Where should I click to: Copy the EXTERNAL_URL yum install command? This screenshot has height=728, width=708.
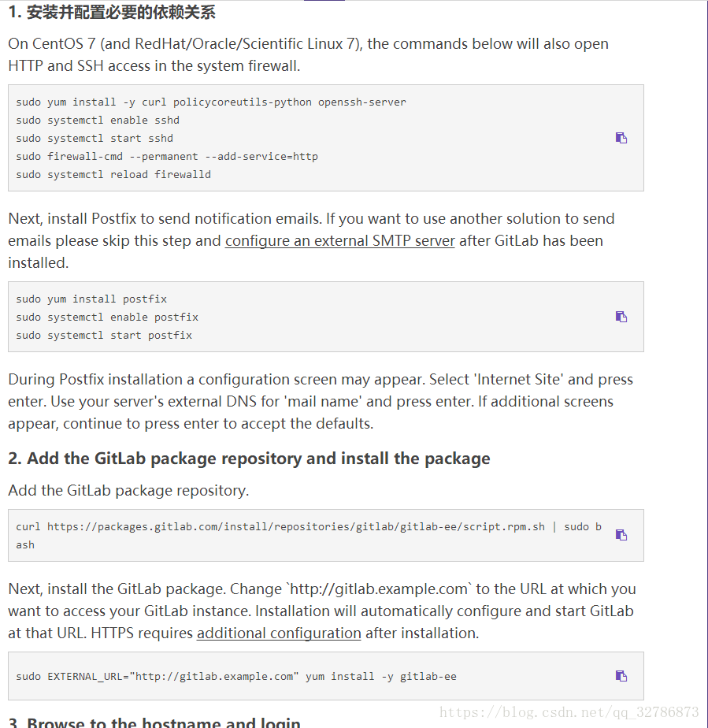[x=621, y=675]
